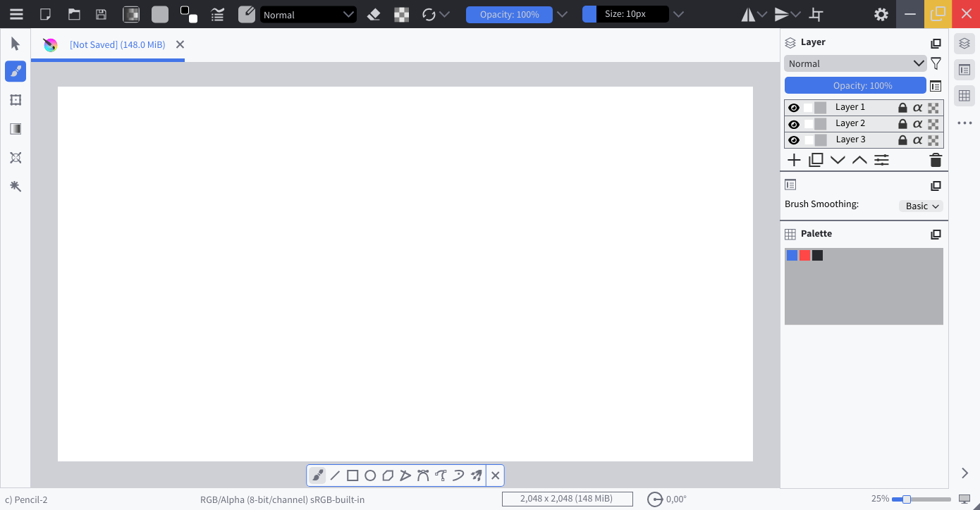This screenshot has width=980, height=510.
Task: Open the layer blending mode dropdown in the Layer panel
Action: (x=855, y=63)
